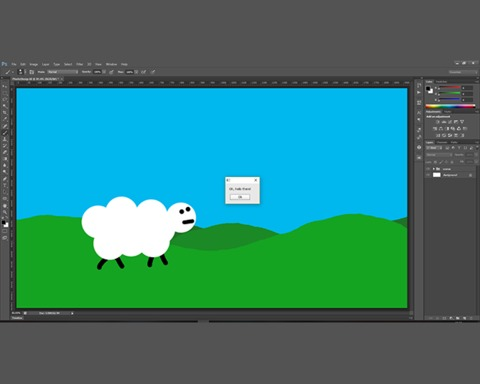Open the Opacity slider arrow in options bar
Image resolution: width=480 pixels, height=384 pixels.
(104, 72)
